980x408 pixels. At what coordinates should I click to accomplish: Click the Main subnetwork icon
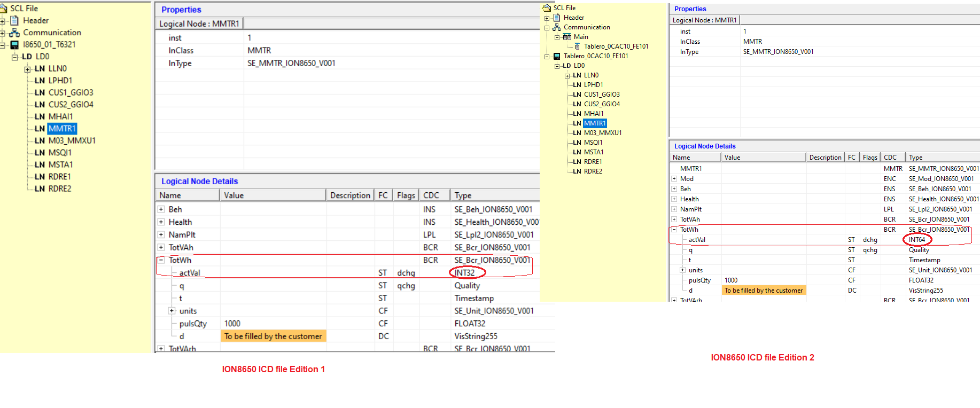coord(567,37)
